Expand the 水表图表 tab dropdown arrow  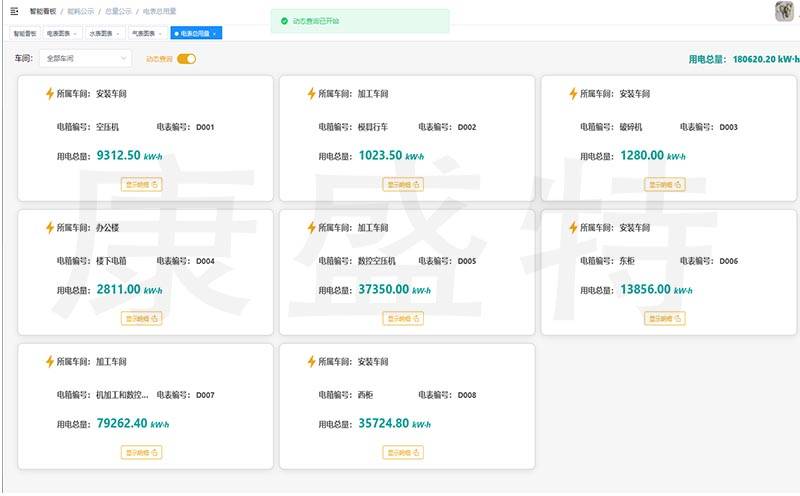click(118, 34)
